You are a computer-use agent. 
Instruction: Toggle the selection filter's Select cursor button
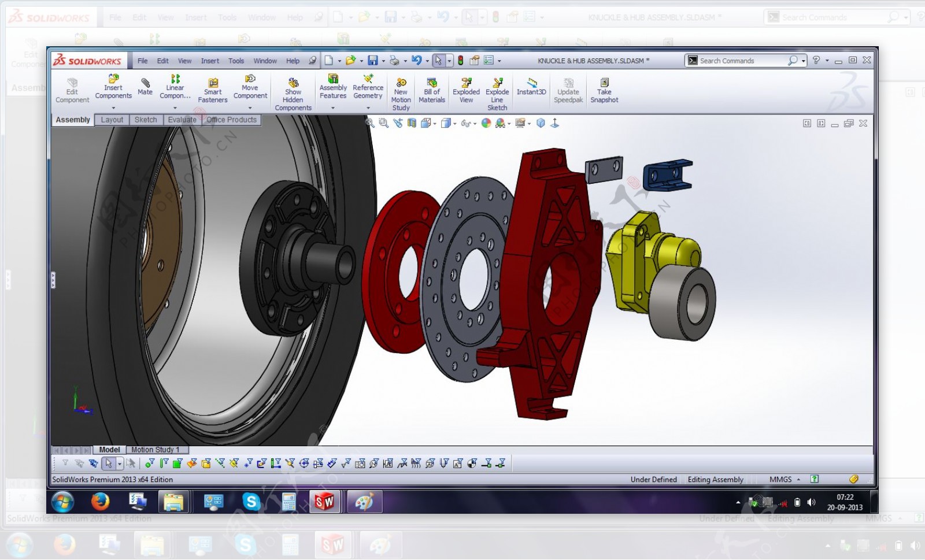(109, 463)
